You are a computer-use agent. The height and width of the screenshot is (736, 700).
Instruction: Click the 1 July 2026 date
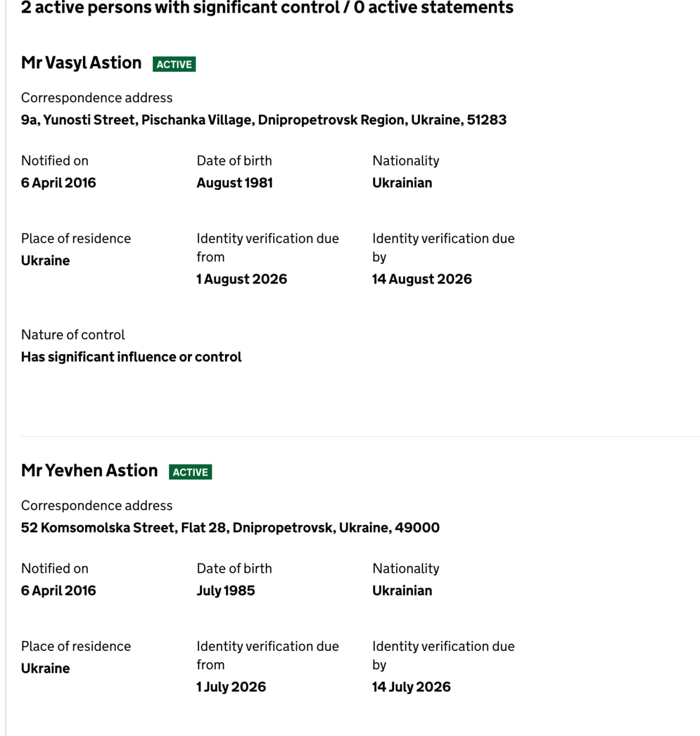231,687
